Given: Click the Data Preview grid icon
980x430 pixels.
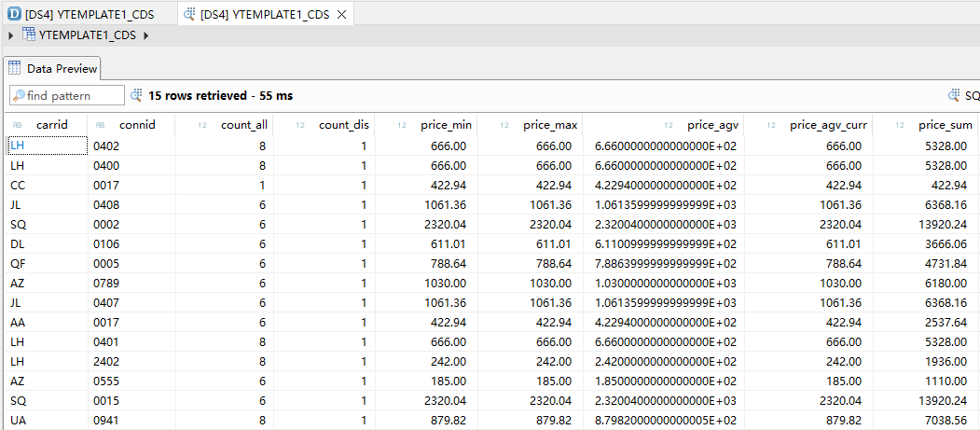Looking at the screenshot, I should (x=15, y=69).
